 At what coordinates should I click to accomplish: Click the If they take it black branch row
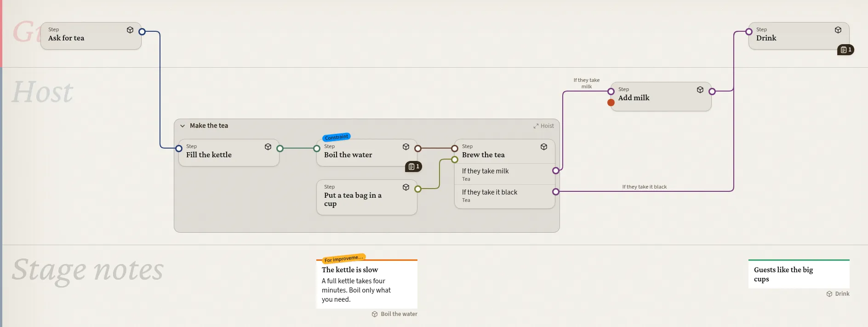tap(505, 196)
